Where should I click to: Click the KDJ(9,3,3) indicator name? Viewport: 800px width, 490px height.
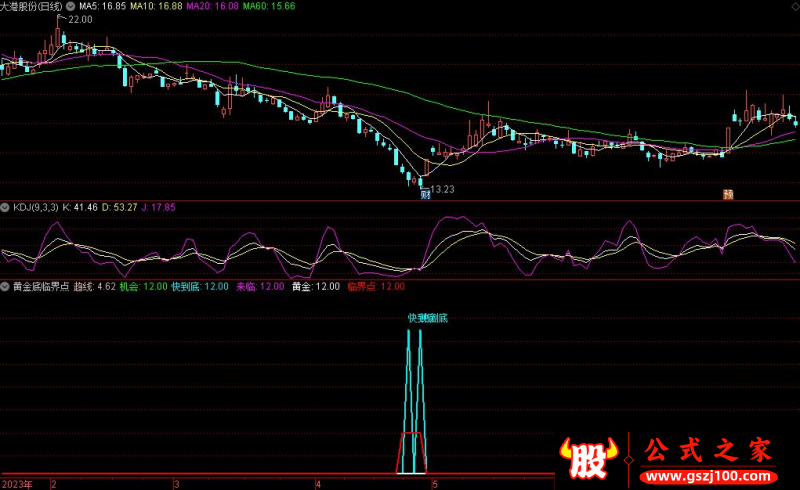(x=37, y=207)
